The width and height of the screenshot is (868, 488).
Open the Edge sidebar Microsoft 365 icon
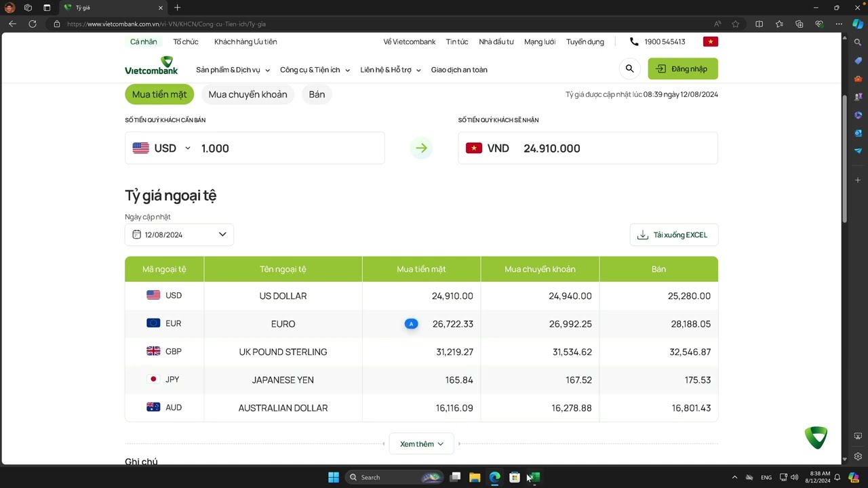coord(858,115)
